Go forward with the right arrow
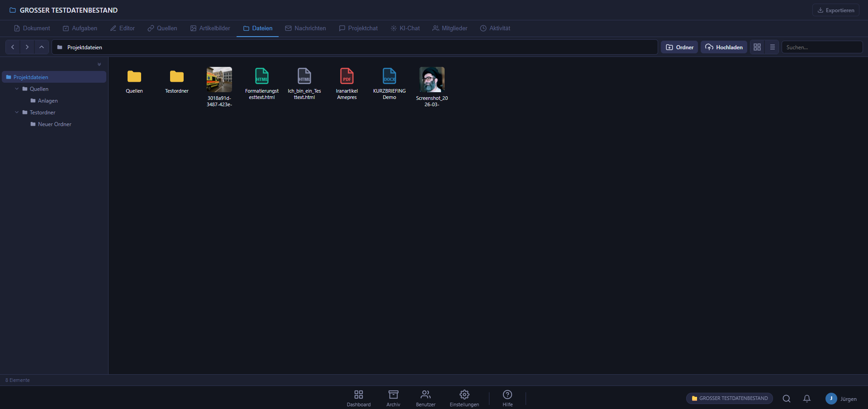This screenshot has width=868, height=409. pyautogui.click(x=27, y=47)
